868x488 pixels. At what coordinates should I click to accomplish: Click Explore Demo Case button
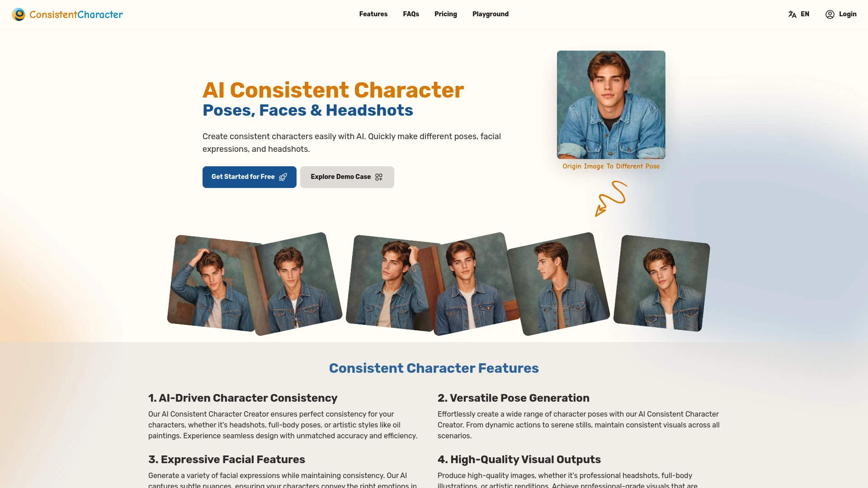pos(347,176)
